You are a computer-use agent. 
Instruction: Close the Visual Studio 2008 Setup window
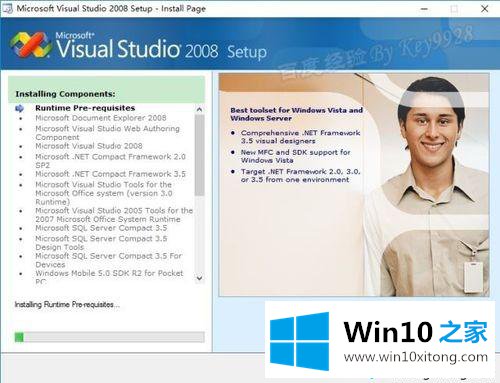pyautogui.click(x=485, y=9)
